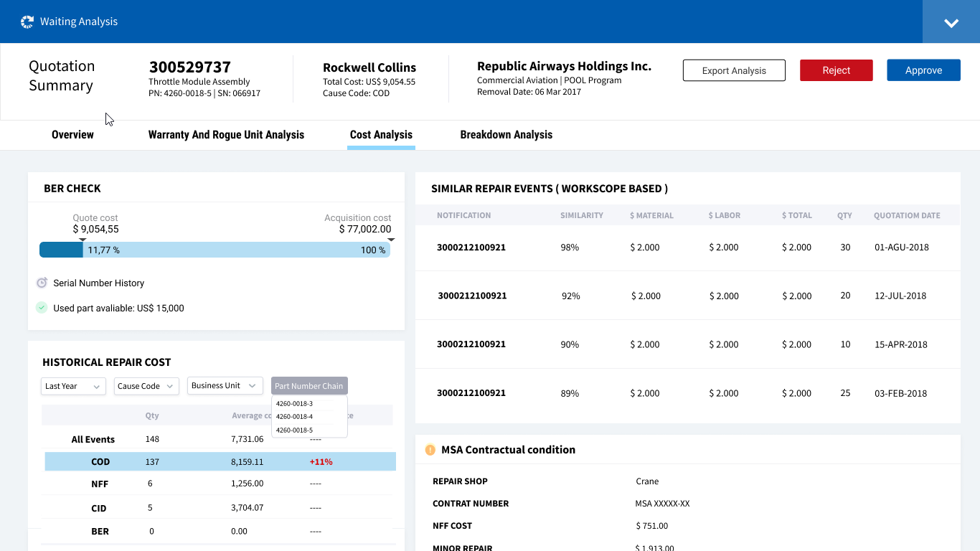Select the All Events row
The width and height of the screenshot is (980, 551).
point(218,439)
